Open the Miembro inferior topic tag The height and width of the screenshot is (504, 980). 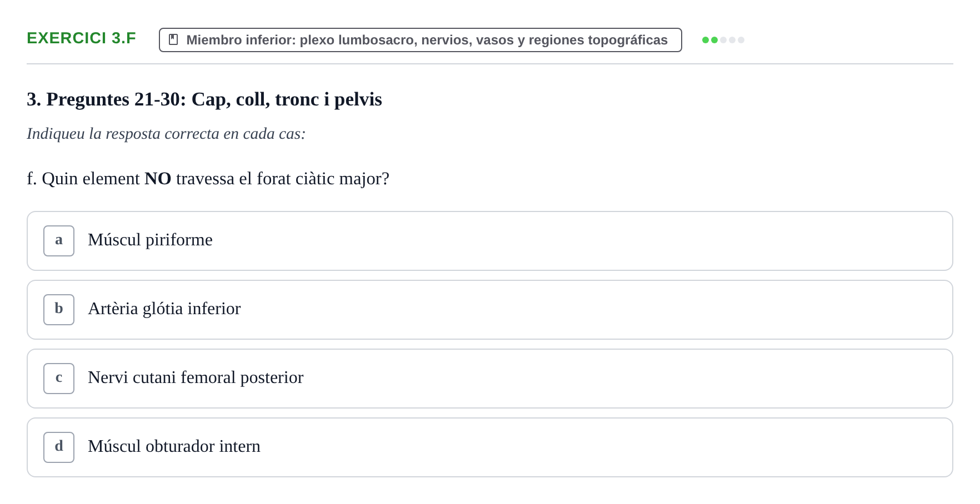(x=421, y=40)
